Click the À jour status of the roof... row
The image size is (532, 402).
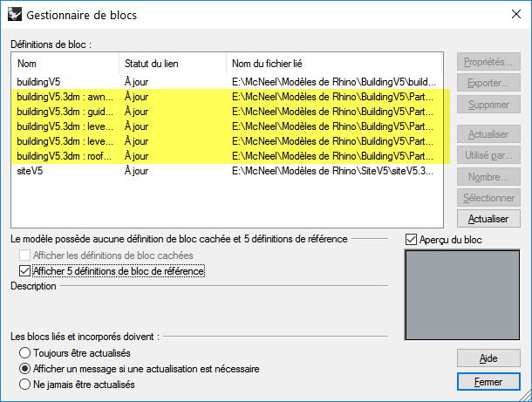coord(136,156)
